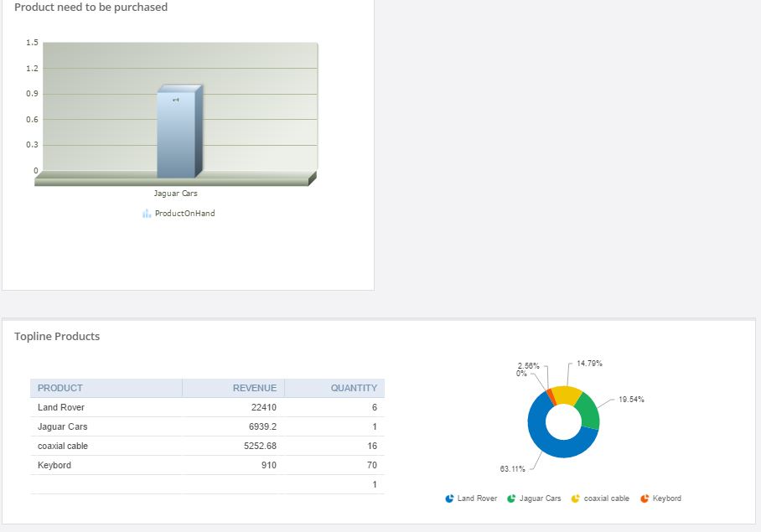The width and height of the screenshot is (761, 532).
Task: Toggle coaxial cable legend label
Action: (607, 498)
